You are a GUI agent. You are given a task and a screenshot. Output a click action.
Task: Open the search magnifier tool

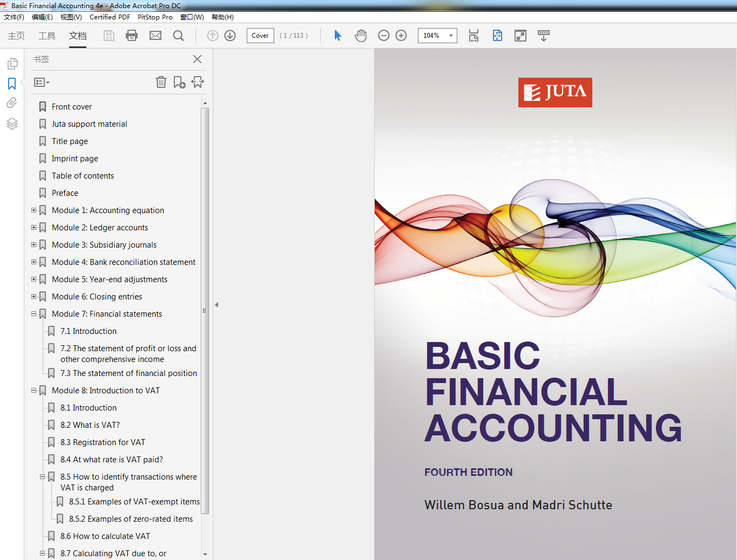point(179,36)
